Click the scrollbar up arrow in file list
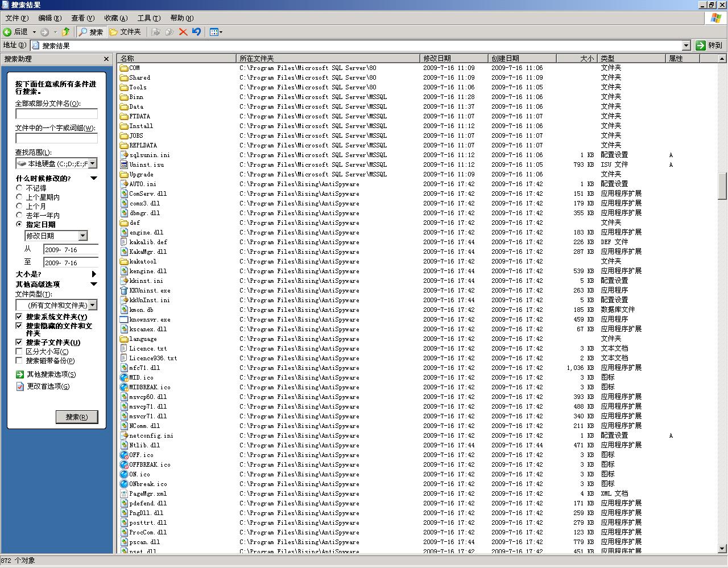 tap(722, 58)
